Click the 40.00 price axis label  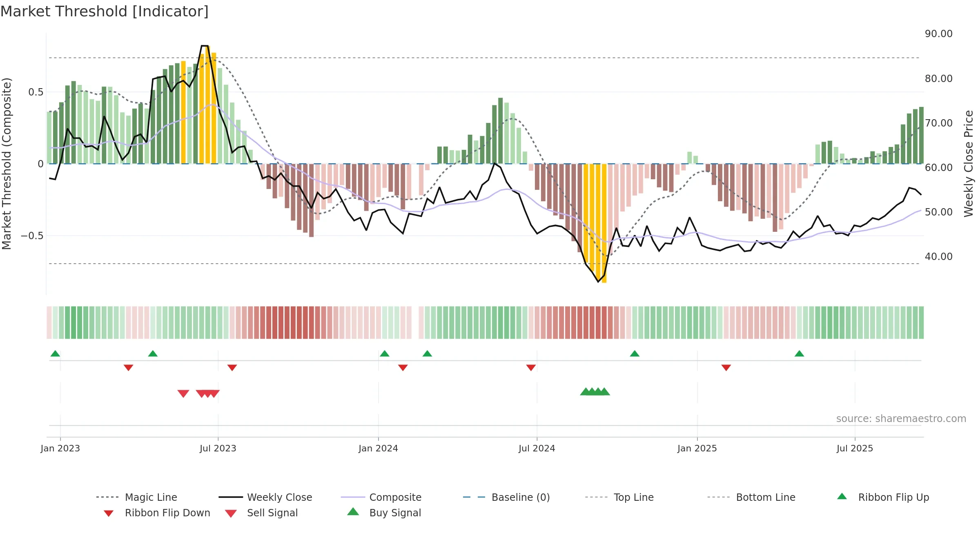tap(939, 256)
